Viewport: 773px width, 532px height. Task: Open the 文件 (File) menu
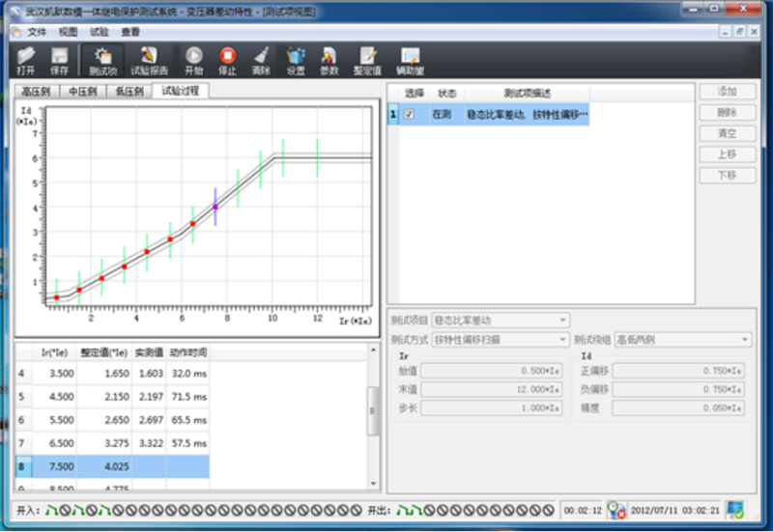pos(37,31)
